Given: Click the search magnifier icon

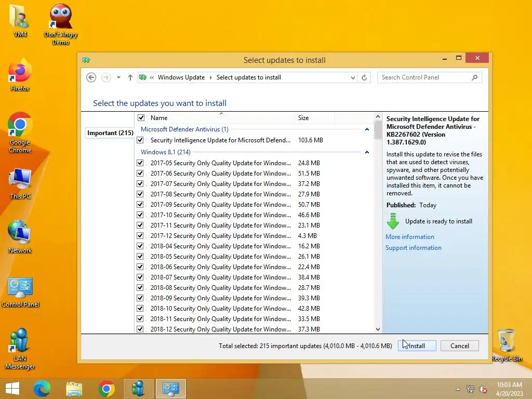Looking at the screenshot, I should click(x=475, y=77).
